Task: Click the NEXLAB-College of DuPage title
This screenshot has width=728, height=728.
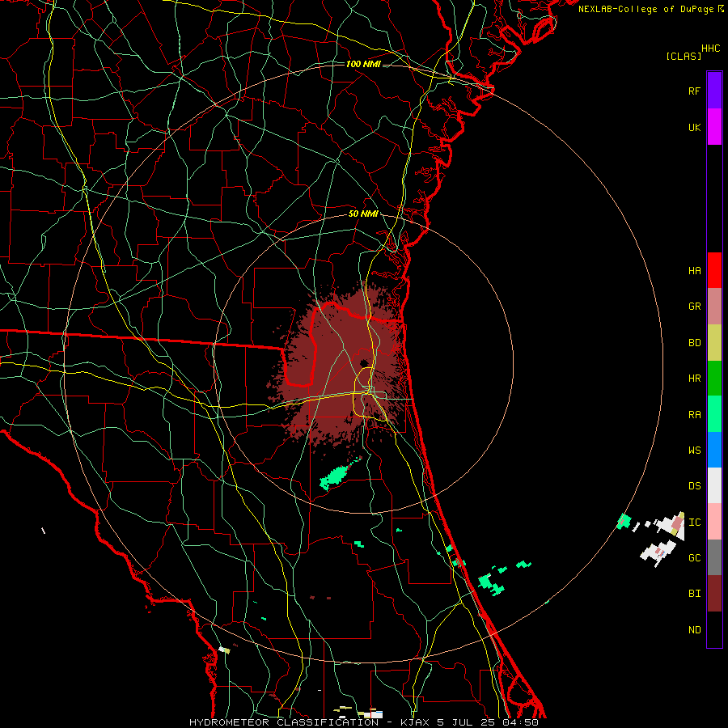Action: coord(651,9)
